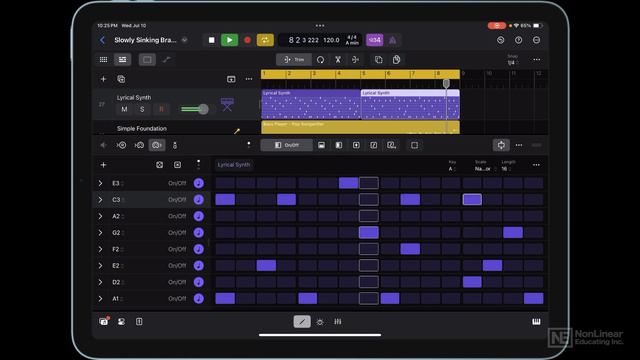The width and height of the screenshot is (640, 360).
Task: Click the note icon on the E2 row
Action: coord(199,266)
